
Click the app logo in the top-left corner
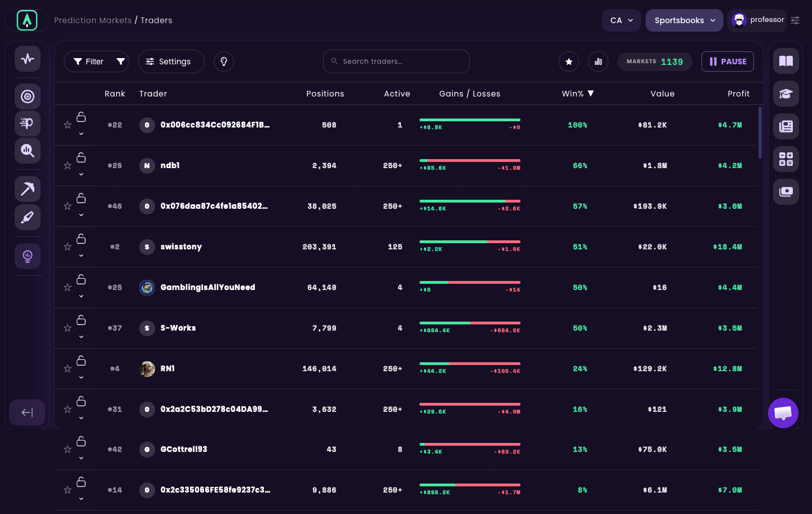tap(27, 20)
